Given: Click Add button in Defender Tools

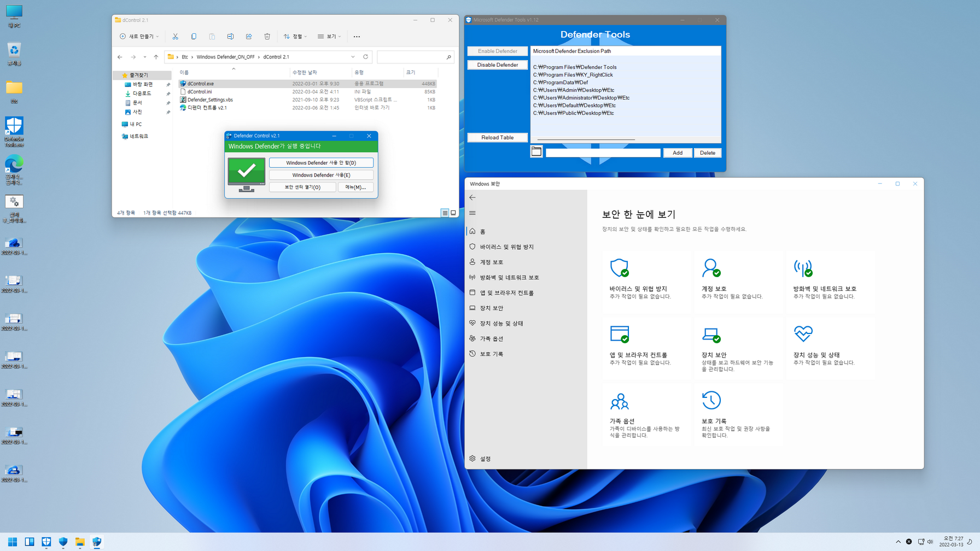Looking at the screenshot, I should (678, 153).
